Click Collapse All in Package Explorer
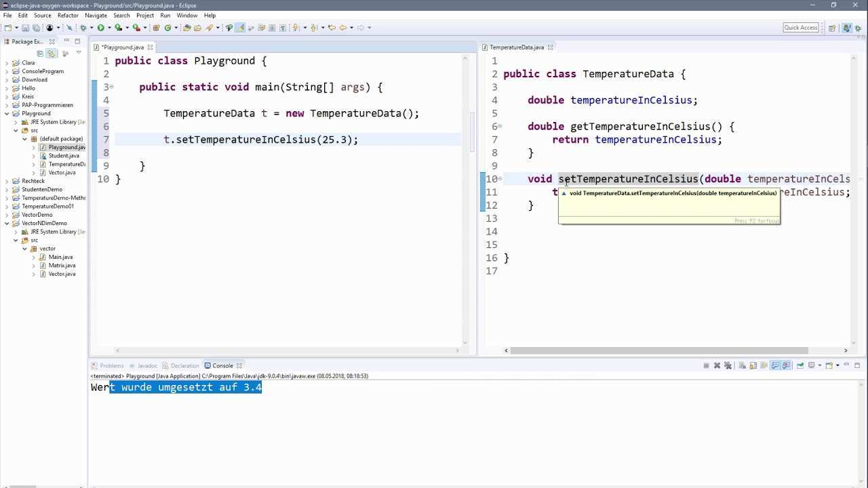Image resolution: width=868 pixels, height=488 pixels. (x=41, y=54)
